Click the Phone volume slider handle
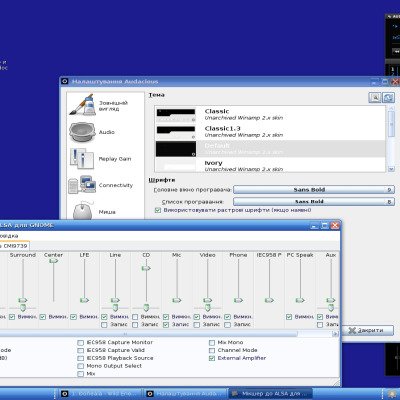The image size is (400, 400). point(238,300)
